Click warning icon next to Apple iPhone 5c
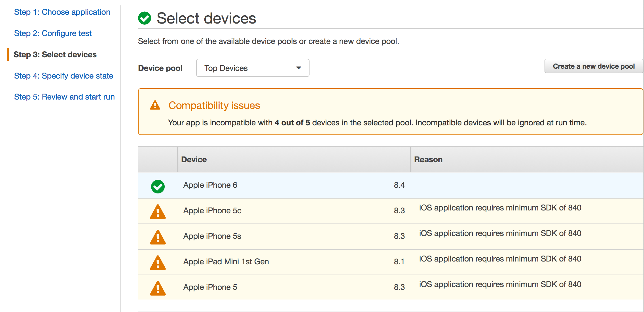 point(158,212)
